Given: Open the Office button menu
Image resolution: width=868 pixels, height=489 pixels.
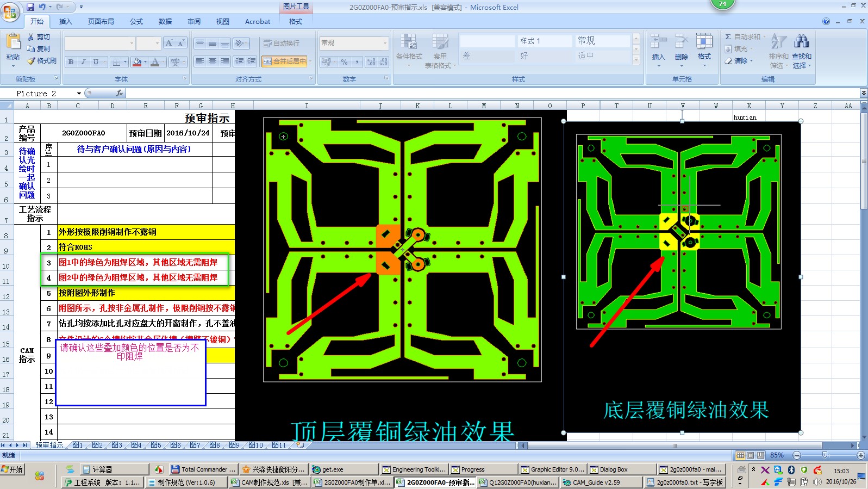Looking at the screenshot, I should click(x=10, y=12).
